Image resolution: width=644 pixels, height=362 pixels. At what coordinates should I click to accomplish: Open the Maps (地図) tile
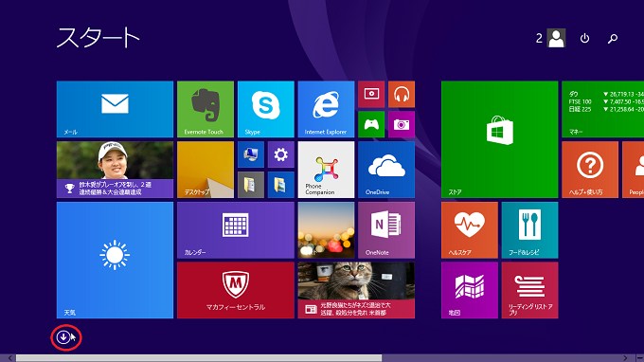point(470,291)
